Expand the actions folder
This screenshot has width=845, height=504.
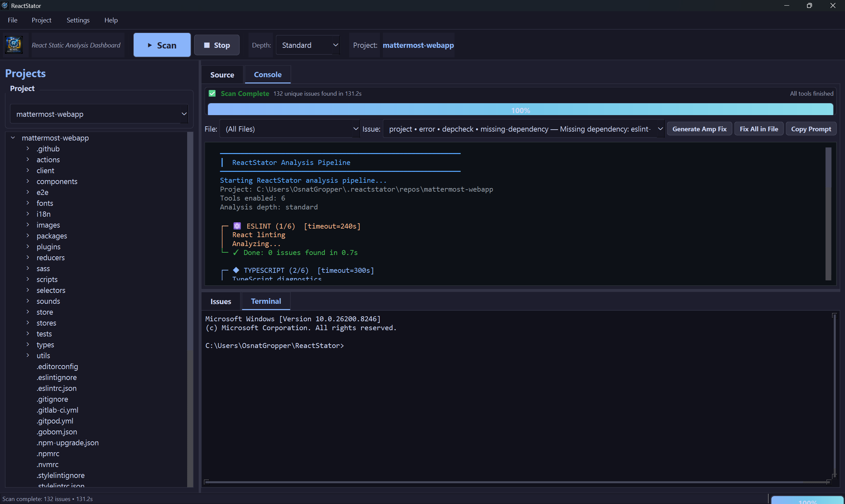28,159
